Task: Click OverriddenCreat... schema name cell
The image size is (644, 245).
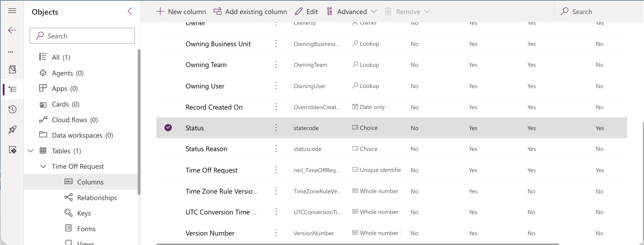Action: click(317, 107)
